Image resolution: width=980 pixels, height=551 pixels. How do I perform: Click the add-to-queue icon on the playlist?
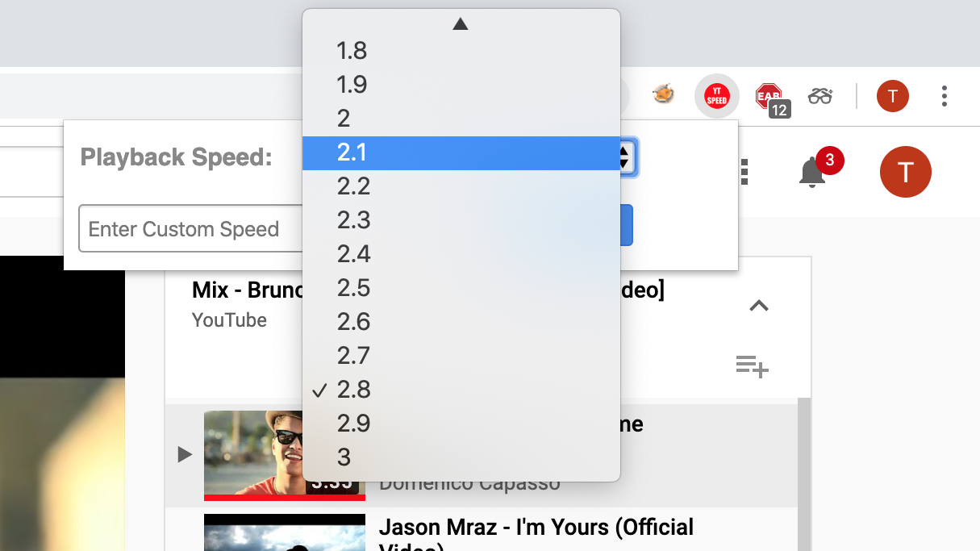tap(753, 367)
